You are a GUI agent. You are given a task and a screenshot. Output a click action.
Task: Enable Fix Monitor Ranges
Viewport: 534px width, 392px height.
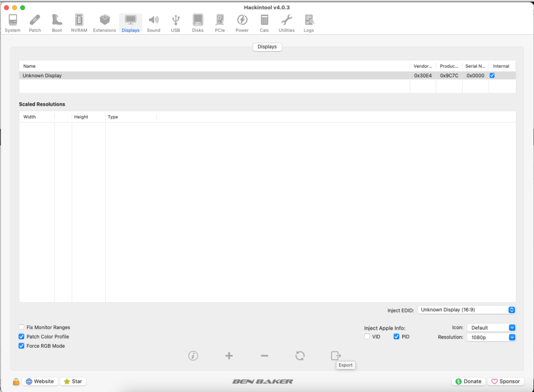21,327
